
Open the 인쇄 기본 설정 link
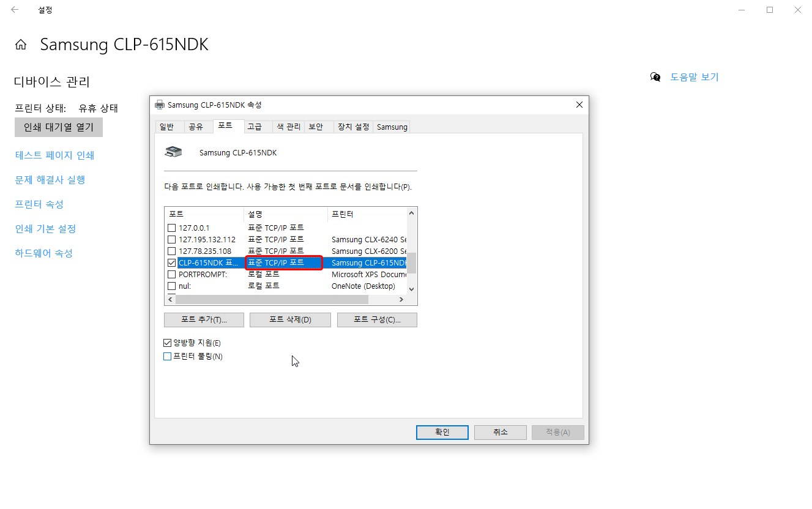(x=46, y=229)
